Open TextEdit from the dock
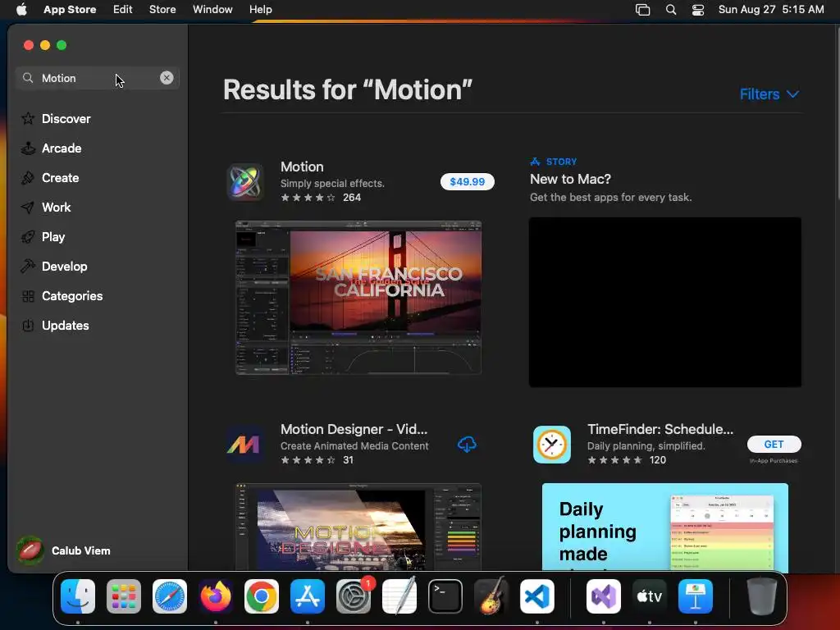This screenshot has height=630, width=840. tap(399, 596)
